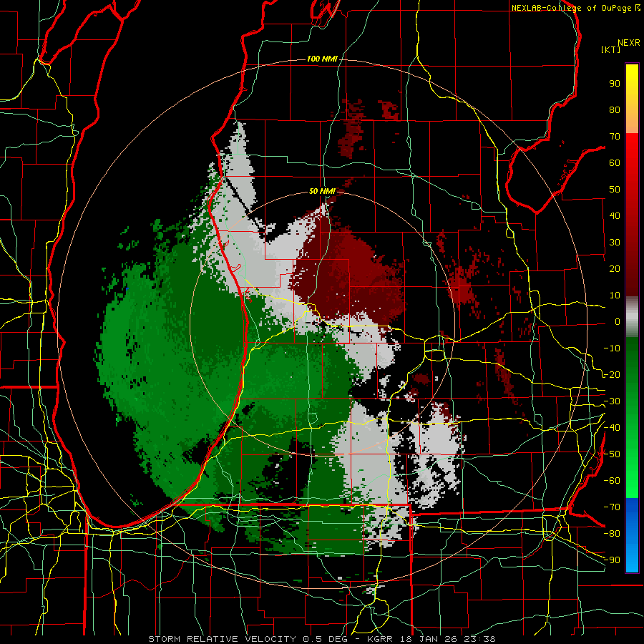This screenshot has width=644, height=644.
Task: Click the "30" value on velocity scale
Action: (x=615, y=243)
